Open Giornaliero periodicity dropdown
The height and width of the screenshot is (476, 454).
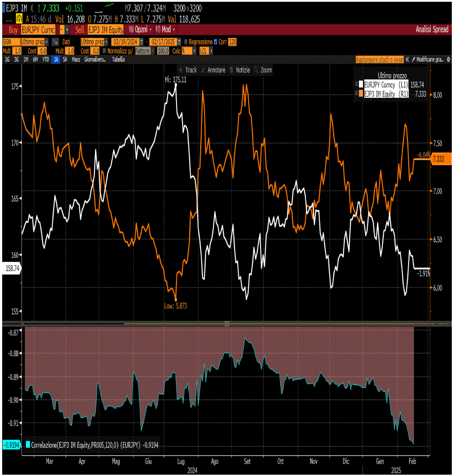(95, 59)
